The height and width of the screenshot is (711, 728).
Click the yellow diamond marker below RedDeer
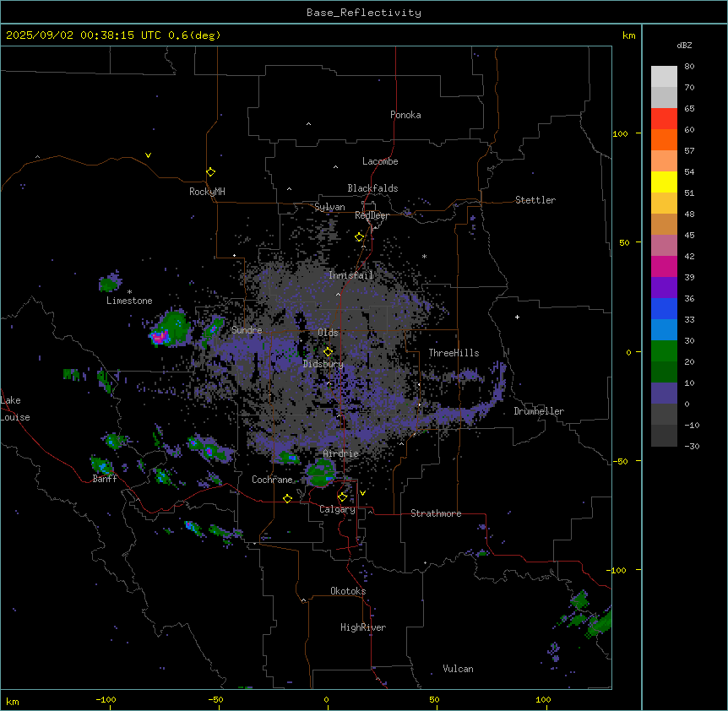[360, 237]
